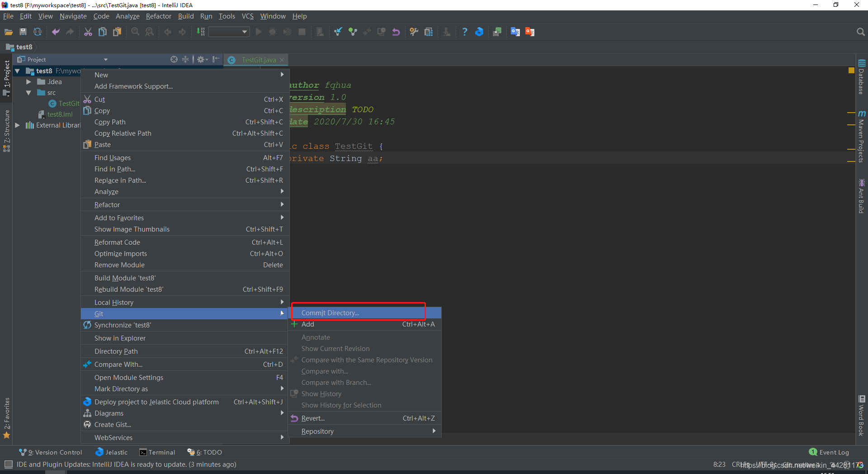The width and height of the screenshot is (868, 474).
Task: Open the 6: TODO tool window button
Action: [x=205, y=452]
